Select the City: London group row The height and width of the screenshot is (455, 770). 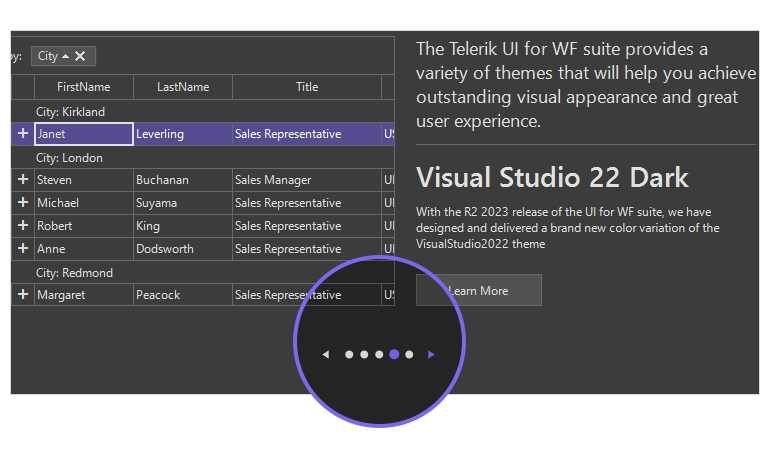pos(202,158)
